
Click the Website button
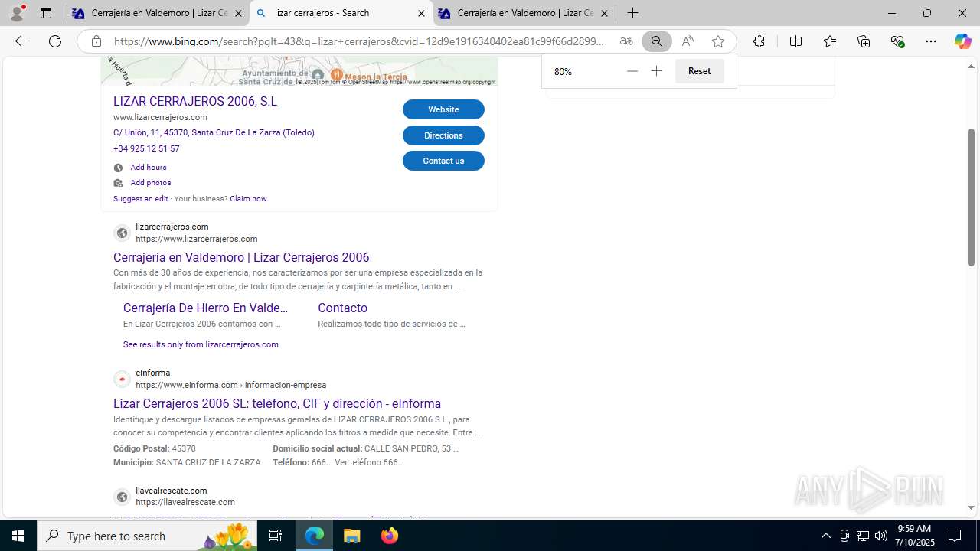point(443,109)
